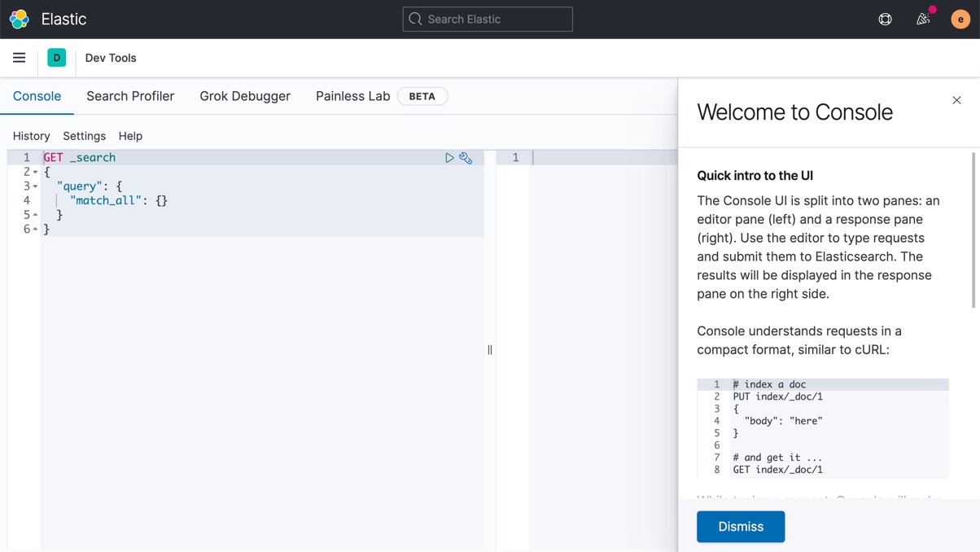The height and width of the screenshot is (552, 980).
Task: Click the pane resize handle between editors
Action: pyautogui.click(x=490, y=350)
